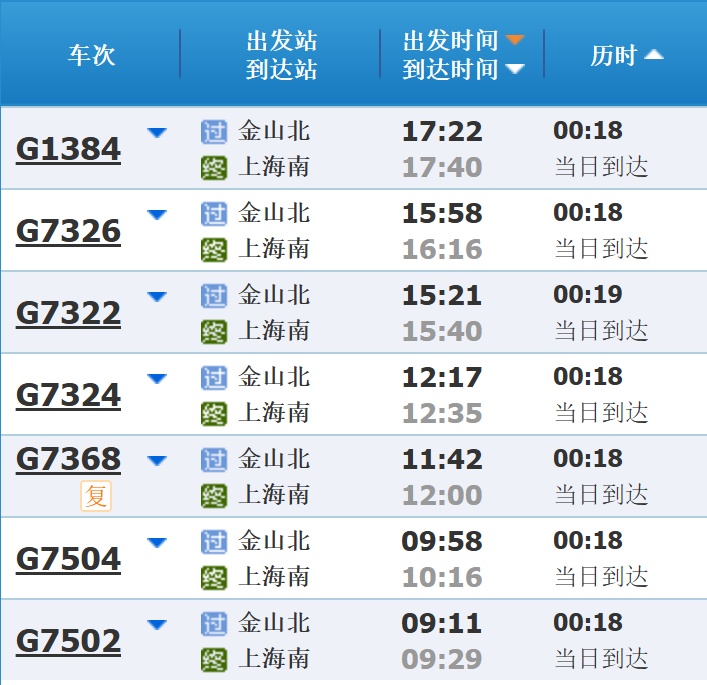Expand the stop list arrow for G1384
The height and width of the screenshot is (685, 707).
(x=157, y=133)
